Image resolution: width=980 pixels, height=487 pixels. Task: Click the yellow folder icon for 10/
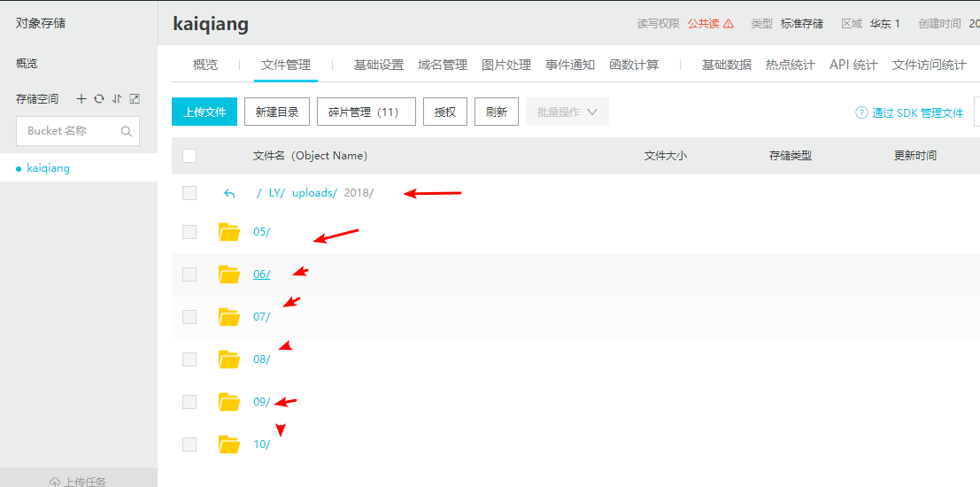click(x=229, y=444)
